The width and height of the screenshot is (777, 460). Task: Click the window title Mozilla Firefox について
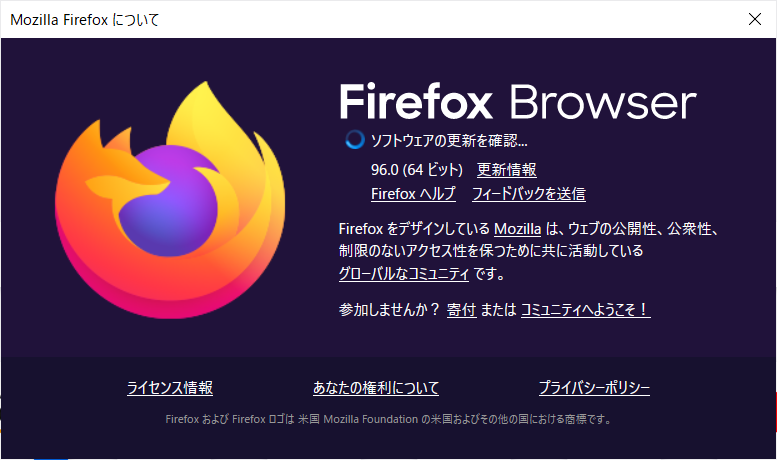pyautogui.click(x=84, y=19)
